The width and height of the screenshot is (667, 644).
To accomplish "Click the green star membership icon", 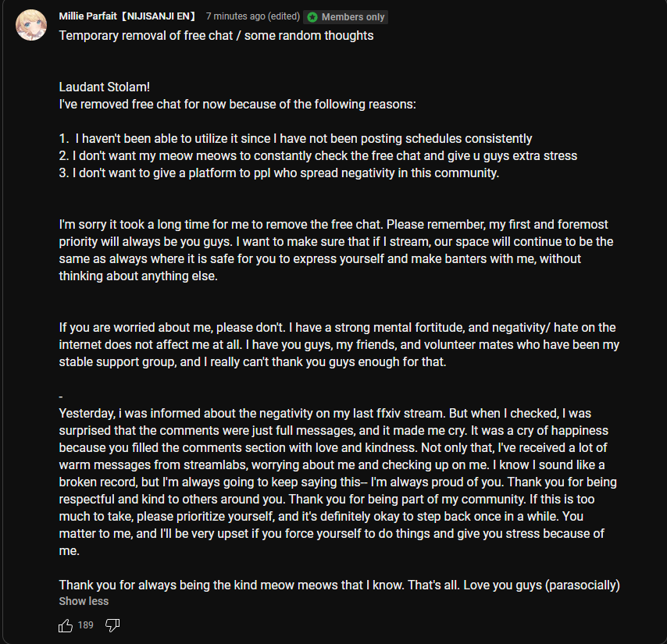I will pyautogui.click(x=312, y=17).
